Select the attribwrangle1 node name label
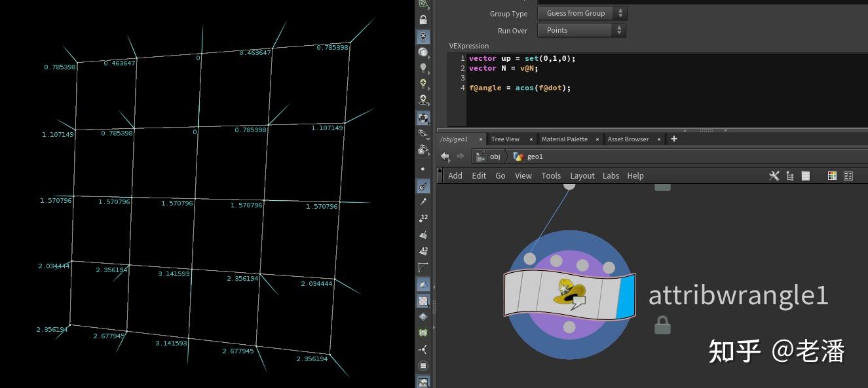 click(738, 296)
